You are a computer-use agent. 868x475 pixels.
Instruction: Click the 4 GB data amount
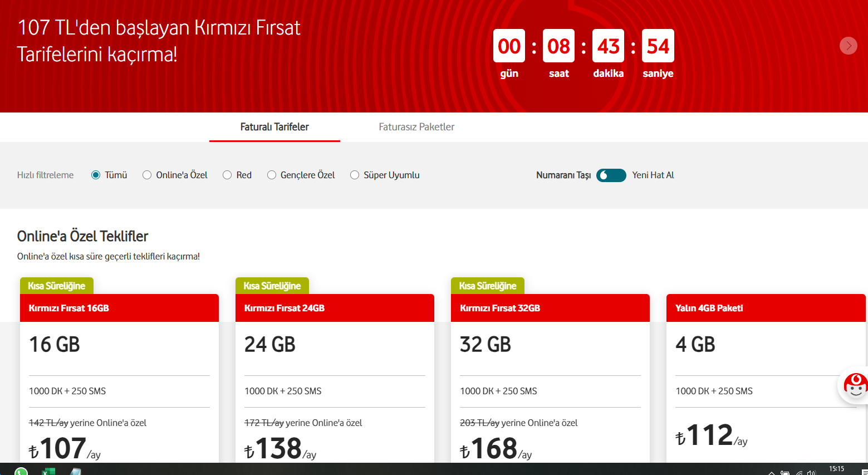tap(695, 345)
